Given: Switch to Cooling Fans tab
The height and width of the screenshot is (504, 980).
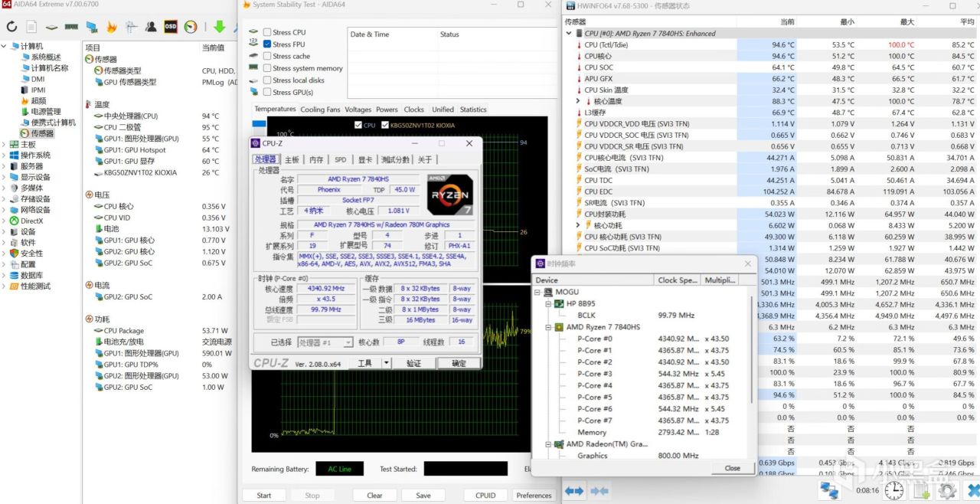Looking at the screenshot, I should [x=320, y=110].
